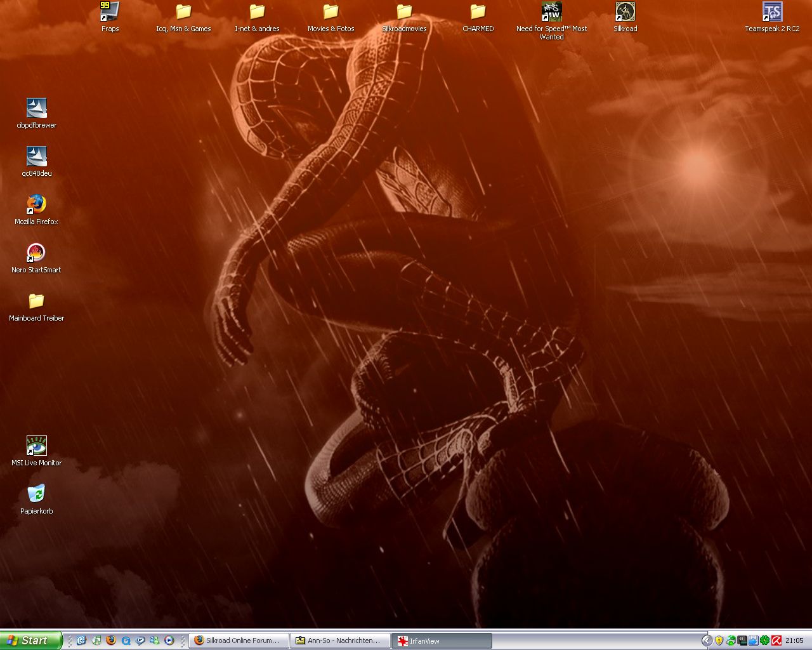Activate the IrfanView taskbar button
Image resolution: width=812 pixels, height=650 pixels.
click(x=442, y=640)
